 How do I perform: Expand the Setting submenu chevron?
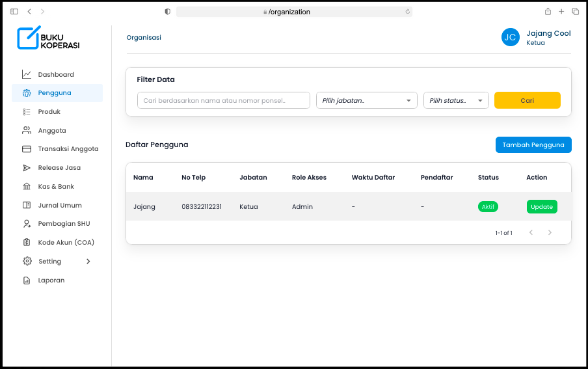88,262
